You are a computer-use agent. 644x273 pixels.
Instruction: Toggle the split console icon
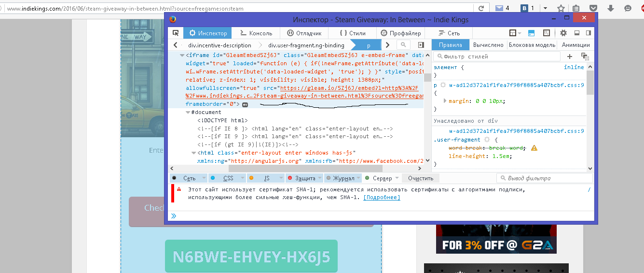coord(532,33)
